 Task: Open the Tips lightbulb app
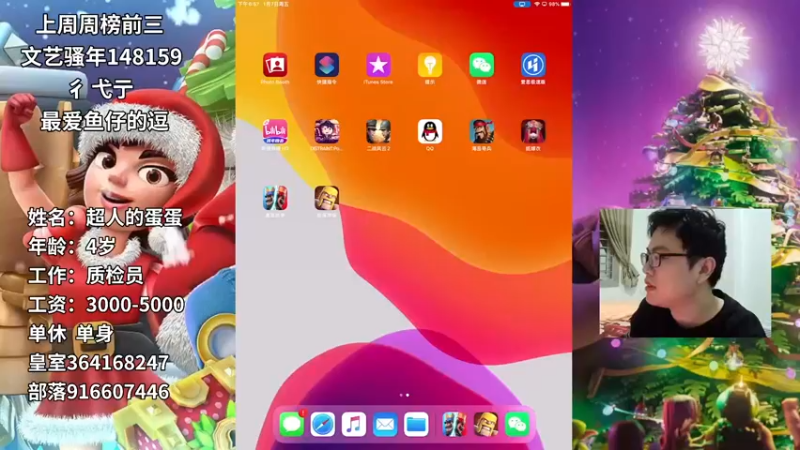[x=430, y=65]
